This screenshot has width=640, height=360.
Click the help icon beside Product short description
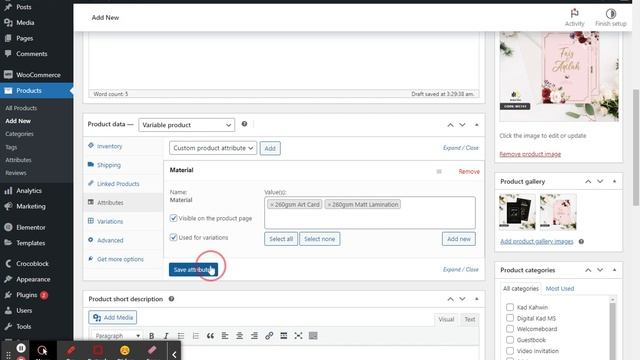click(171, 299)
